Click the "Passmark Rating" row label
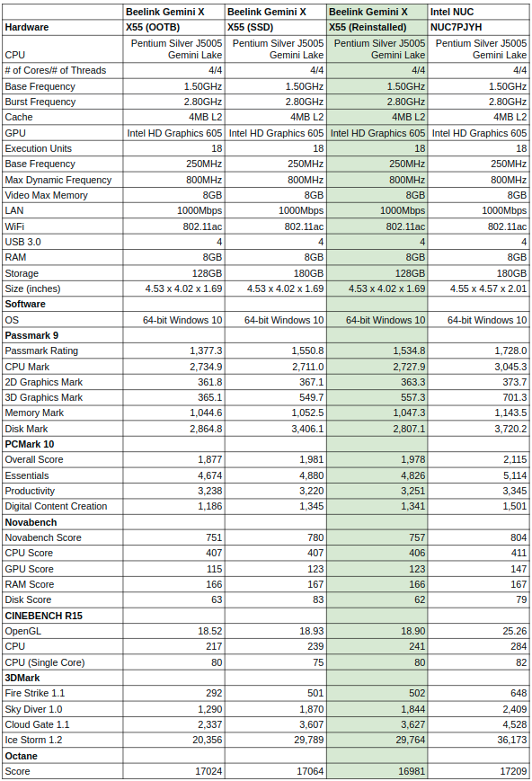 [x=41, y=351]
